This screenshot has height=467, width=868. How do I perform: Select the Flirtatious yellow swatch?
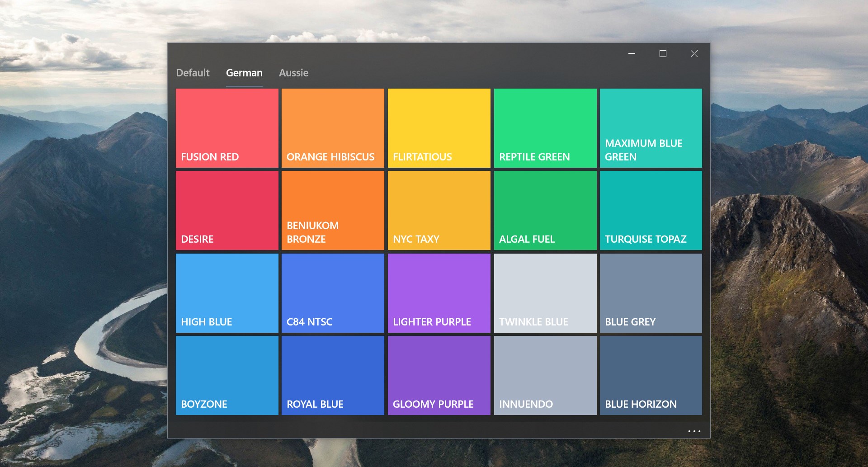click(439, 128)
